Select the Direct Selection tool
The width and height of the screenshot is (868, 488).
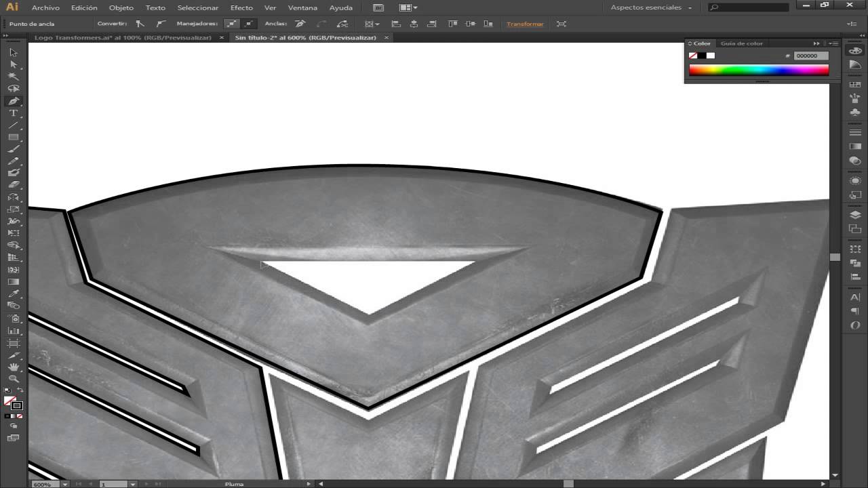(x=13, y=65)
